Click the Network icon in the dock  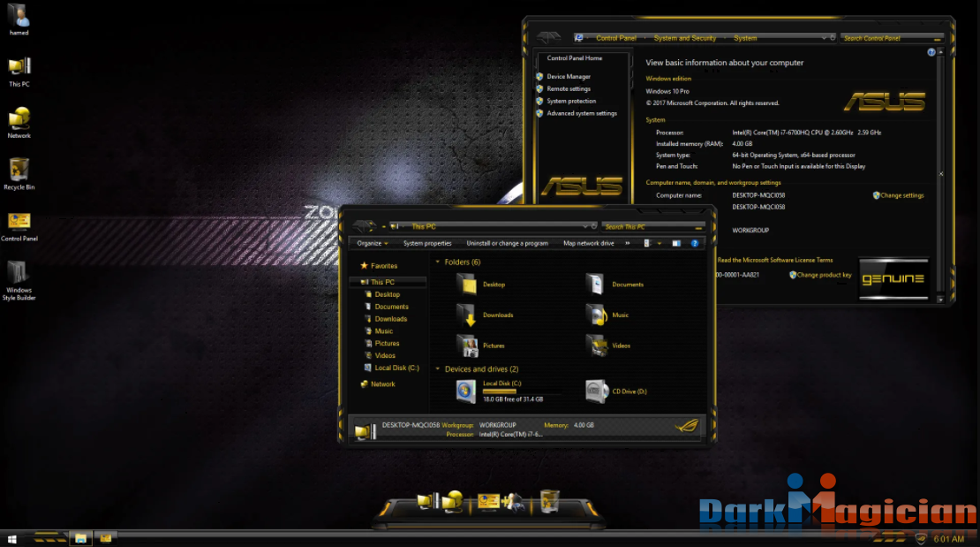[453, 501]
